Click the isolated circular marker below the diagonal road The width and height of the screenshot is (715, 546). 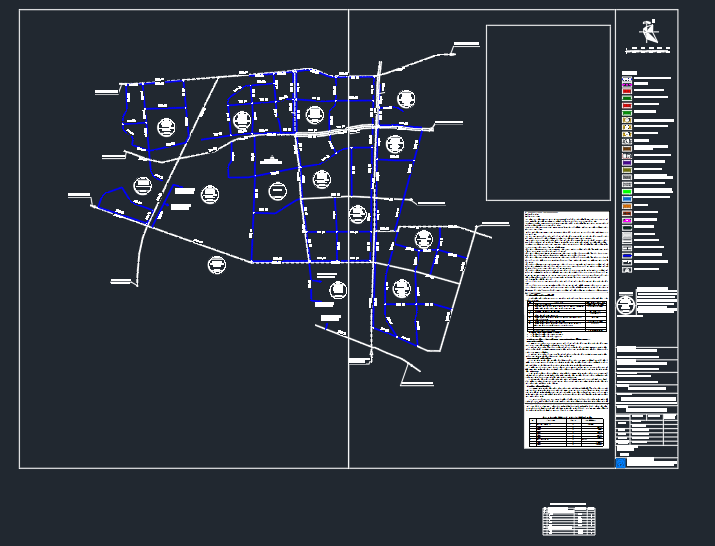tap(217, 265)
